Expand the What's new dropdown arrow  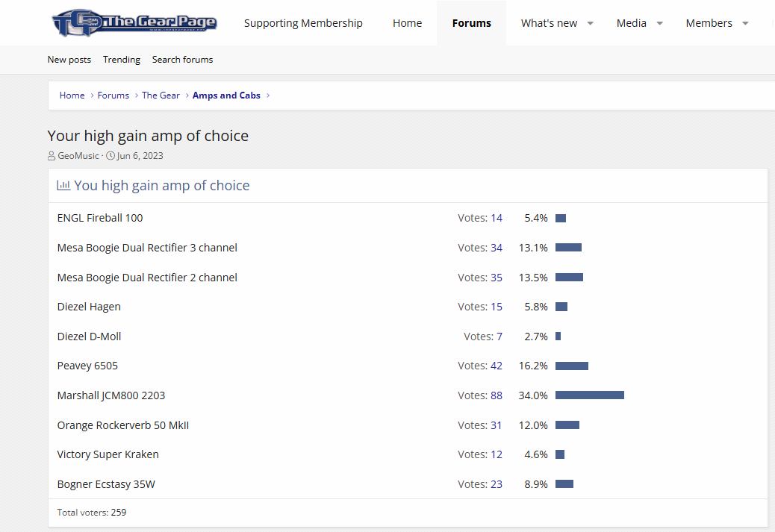(x=590, y=23)
